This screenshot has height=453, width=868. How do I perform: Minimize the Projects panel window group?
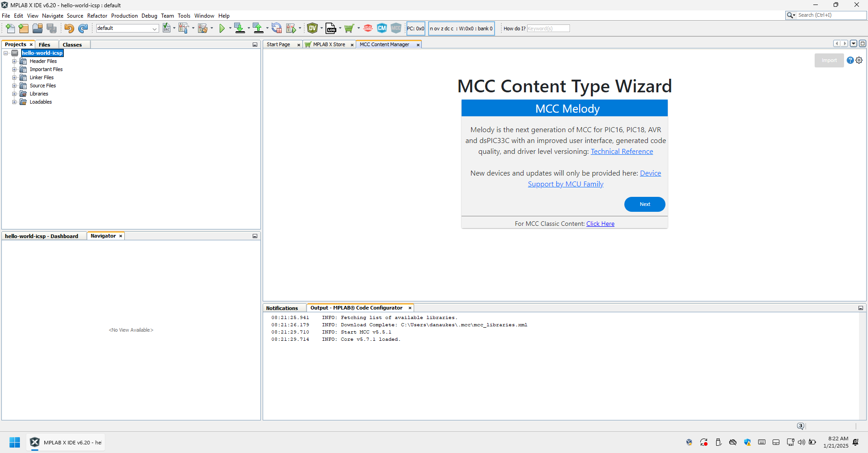click(x=255, y=45)
